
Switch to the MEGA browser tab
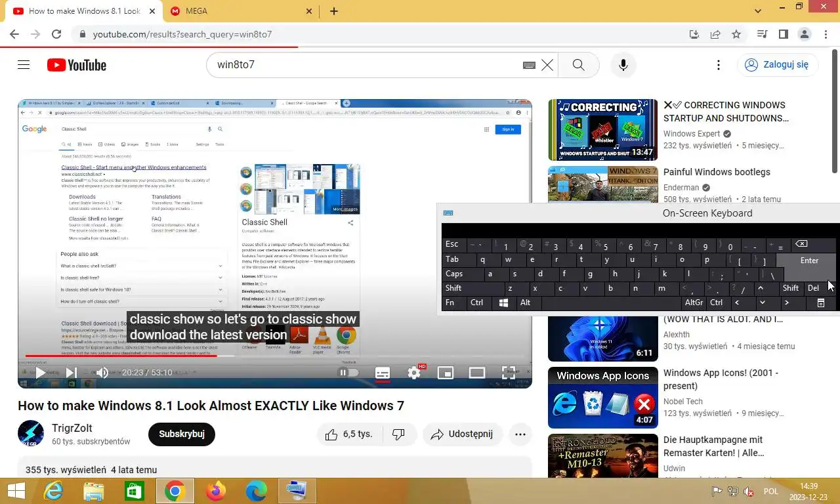241,11
